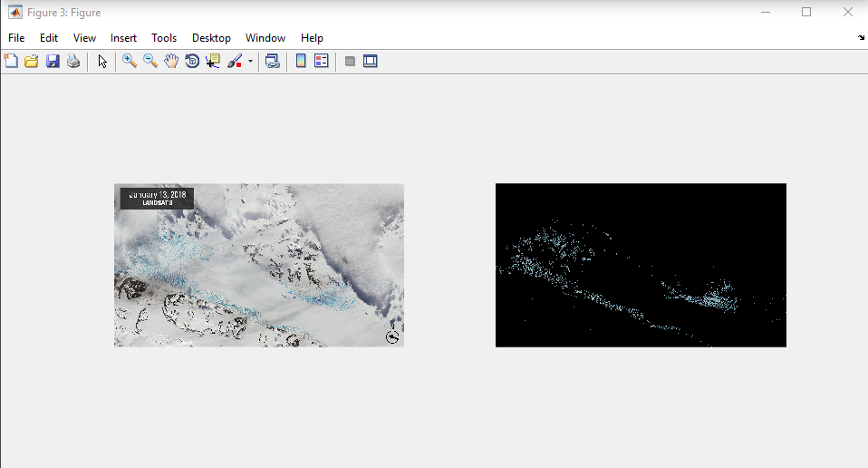Open the Insert menu

123,38
